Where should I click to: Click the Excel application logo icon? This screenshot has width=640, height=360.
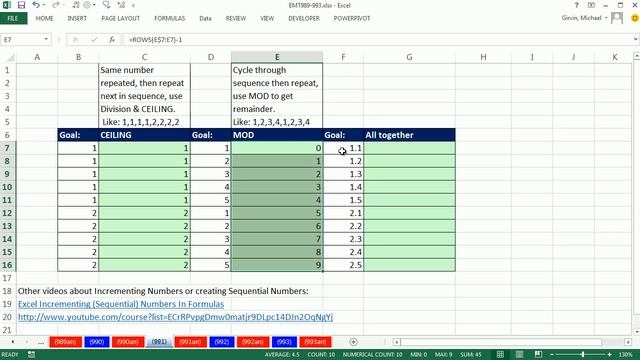(x=7, y=5)
